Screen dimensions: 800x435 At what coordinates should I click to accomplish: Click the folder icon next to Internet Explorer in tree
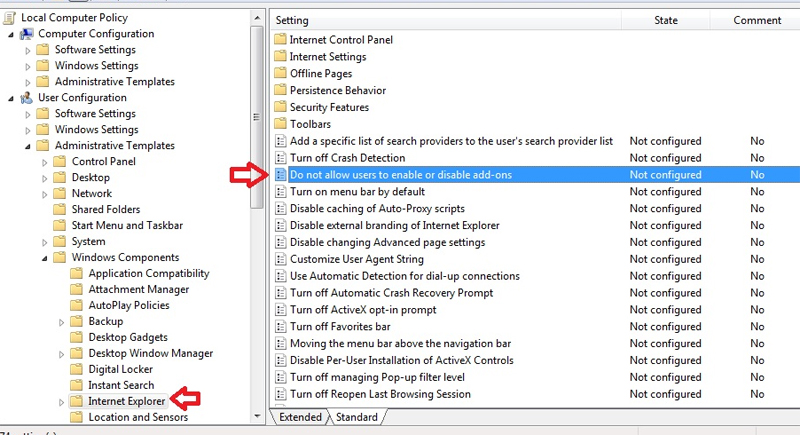[77, 401]
